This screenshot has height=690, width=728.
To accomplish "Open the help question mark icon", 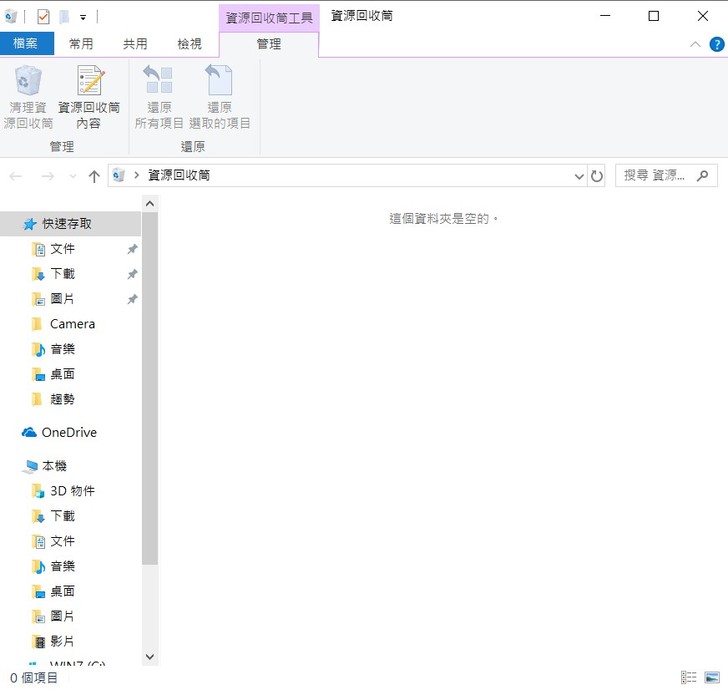I will click(x=717, y=44).
